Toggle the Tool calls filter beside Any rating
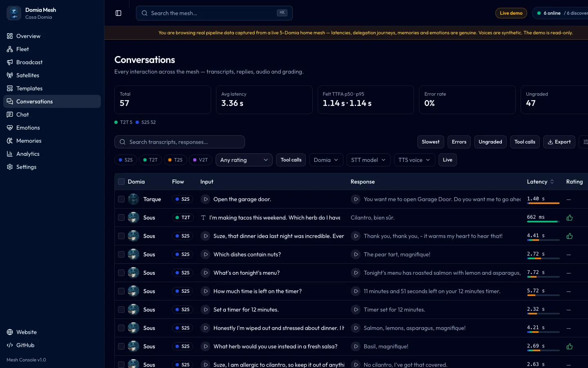Viewport: 588px width, 368px height. click(x=291, y=160)
